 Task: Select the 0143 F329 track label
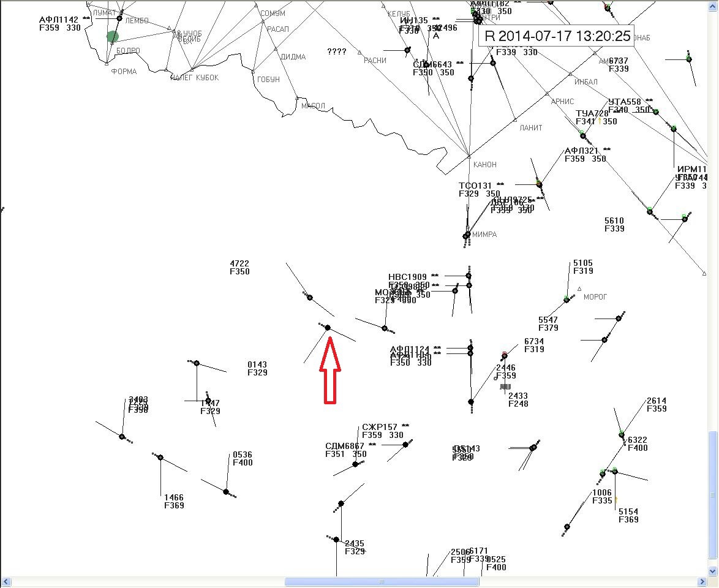click(x=257, y=368)
